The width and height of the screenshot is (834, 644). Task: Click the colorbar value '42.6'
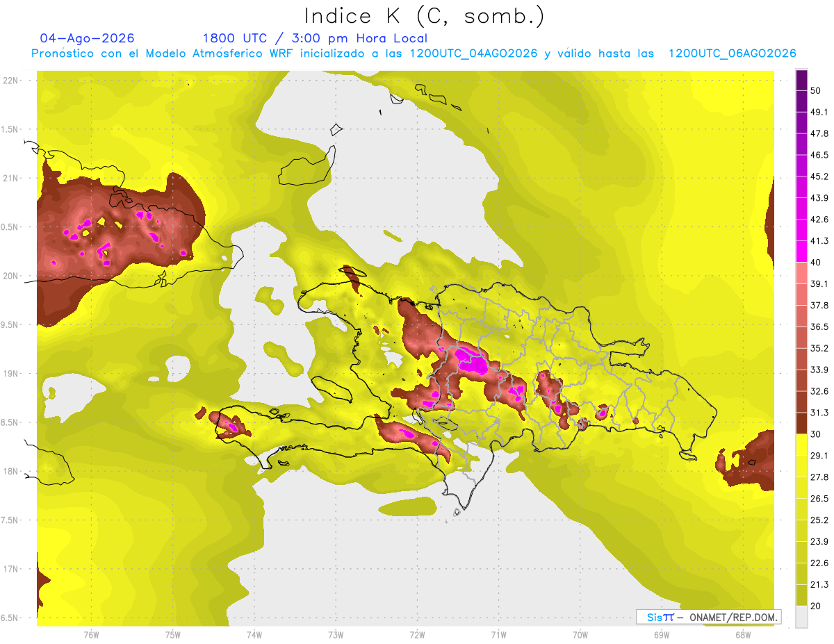pyautogui.click(x=819, y=220)
